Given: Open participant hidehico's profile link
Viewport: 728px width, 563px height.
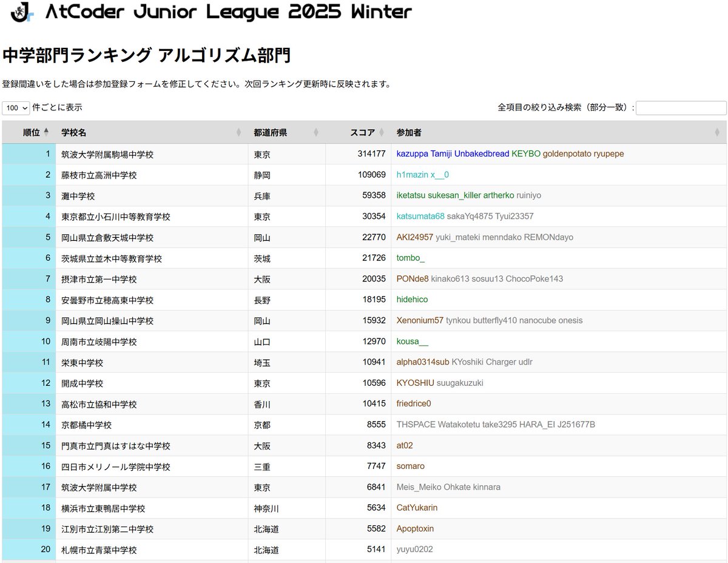Looking at the screenshot, I should (x=413, y=299).
